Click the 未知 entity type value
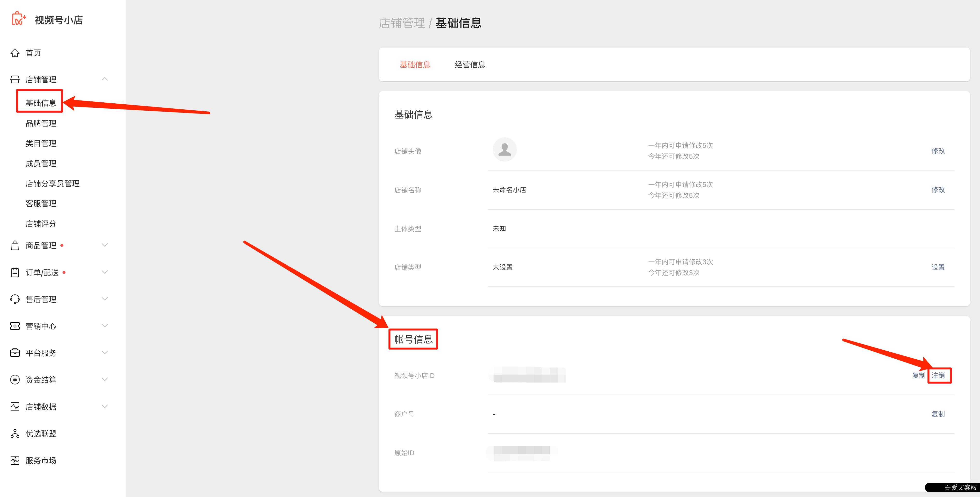Image resolution: width=980 pixels, height=497 pixels. 499,229
